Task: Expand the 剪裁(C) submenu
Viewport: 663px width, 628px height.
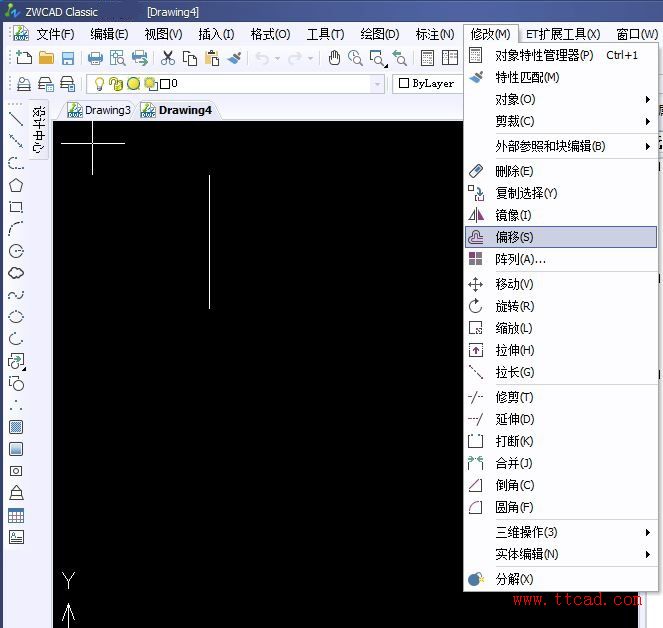Action: point(561,121)
